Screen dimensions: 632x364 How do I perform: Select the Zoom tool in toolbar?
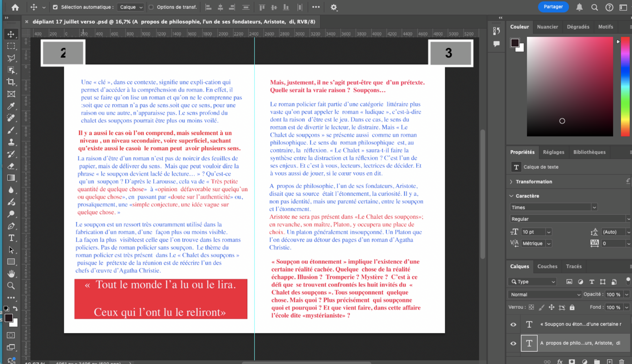coord(11,286)
